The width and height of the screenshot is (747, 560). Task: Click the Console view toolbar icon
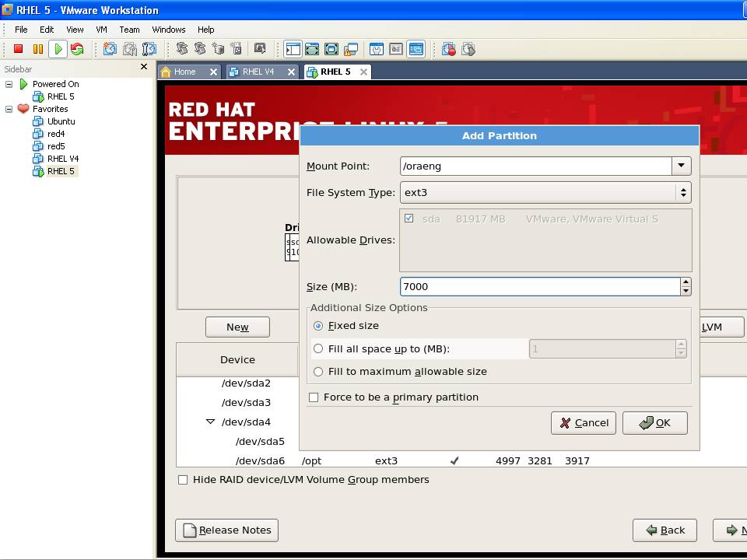416,49
